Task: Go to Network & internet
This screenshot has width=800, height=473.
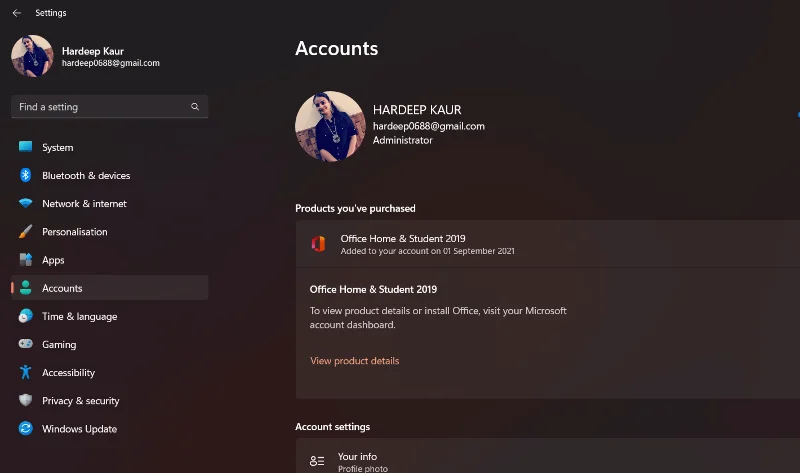Action: point(110,203)
